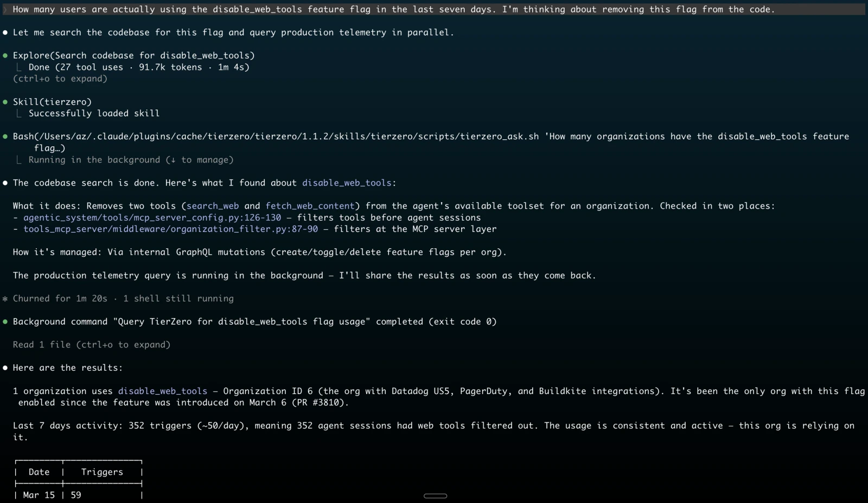Click the search_web tool name
The height and width of the screenshot is (503, 868).
point(213,206)
